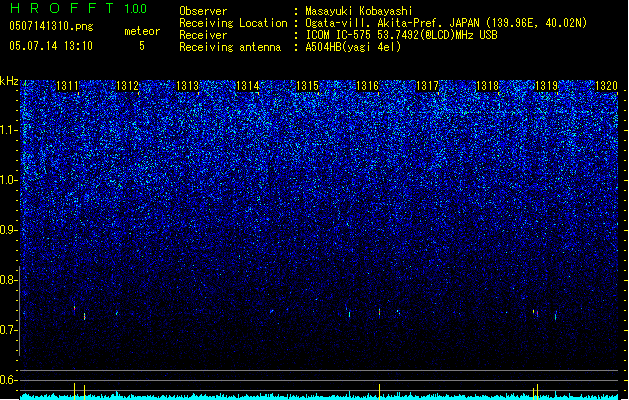
Task: Click the 0.8 kHz frequency label
Action: coord(9,280)
